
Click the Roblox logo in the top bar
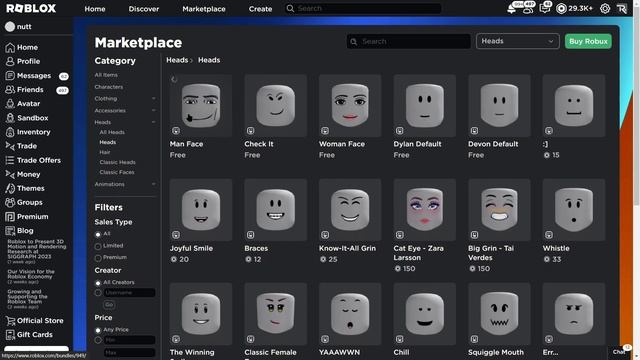(x=31, y=8)
